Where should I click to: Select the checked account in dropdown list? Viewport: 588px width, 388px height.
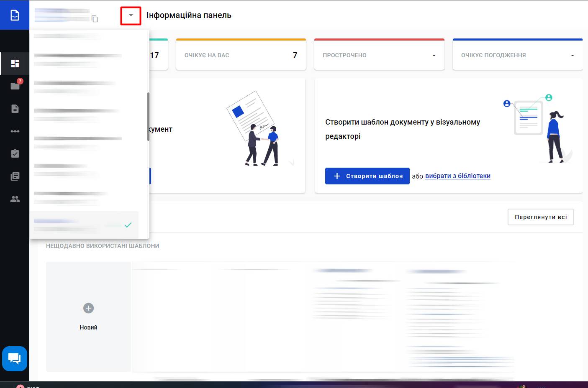(84, 225)
